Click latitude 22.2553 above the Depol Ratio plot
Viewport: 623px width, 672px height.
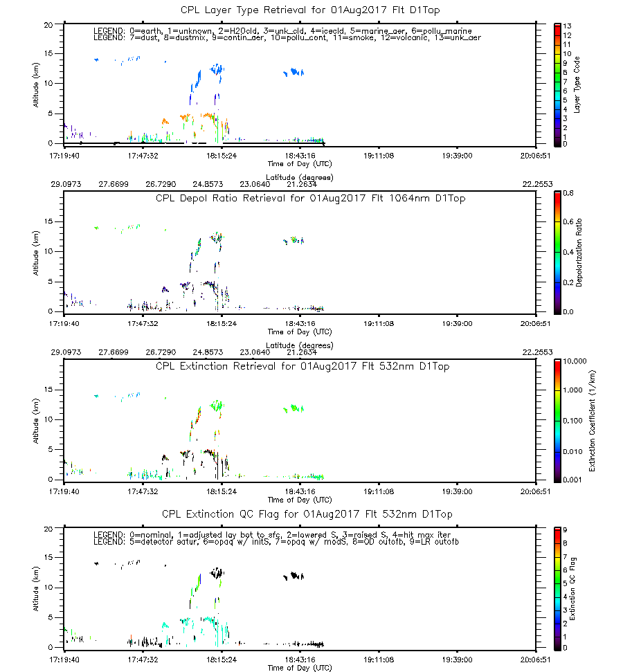coord(537,184)
